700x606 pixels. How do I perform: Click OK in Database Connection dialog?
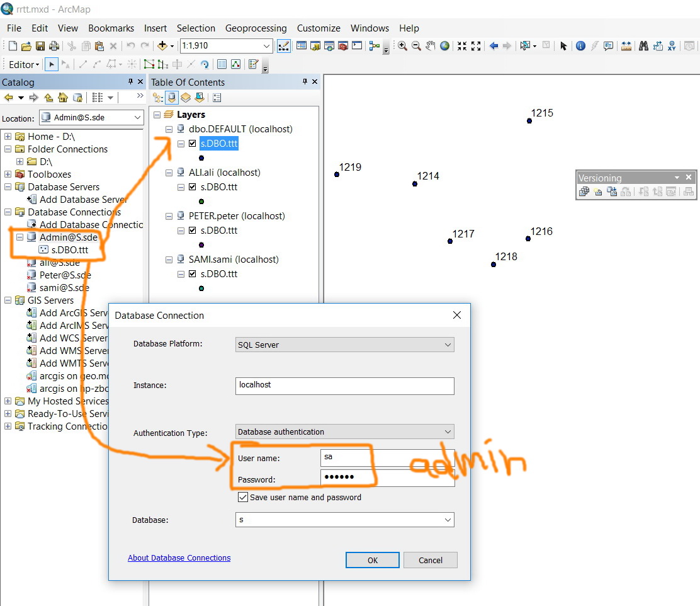(x=372, y=560)
